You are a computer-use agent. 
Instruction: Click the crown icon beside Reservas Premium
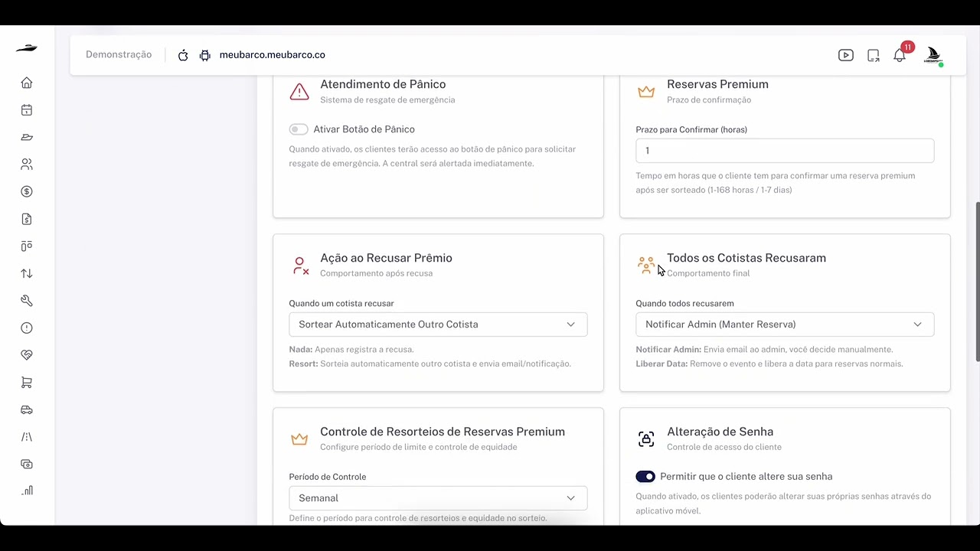tap(646, 92)
